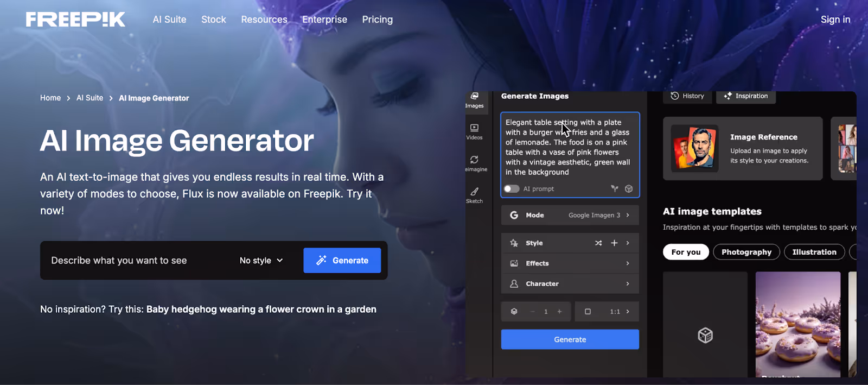Click the AI image templates heading
Image resolution: width=868 pixels, height=385 pixels.
click(x=712, y=211)
